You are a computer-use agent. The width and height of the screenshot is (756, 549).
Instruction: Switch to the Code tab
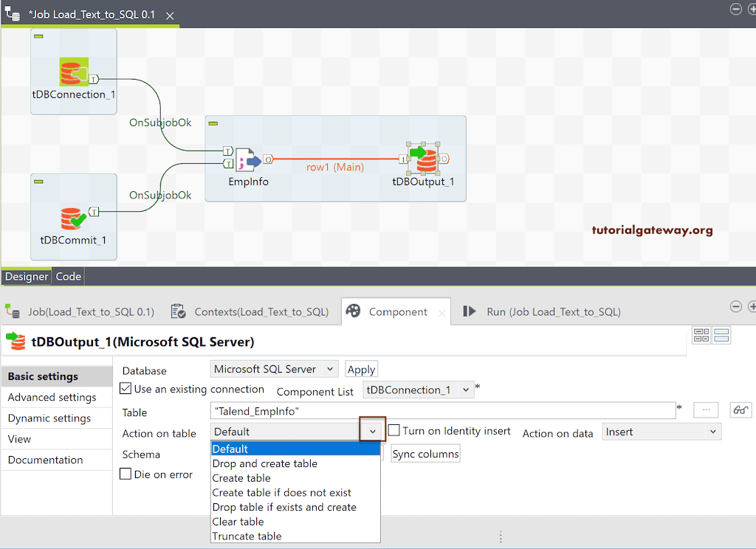tap(68, 276)
